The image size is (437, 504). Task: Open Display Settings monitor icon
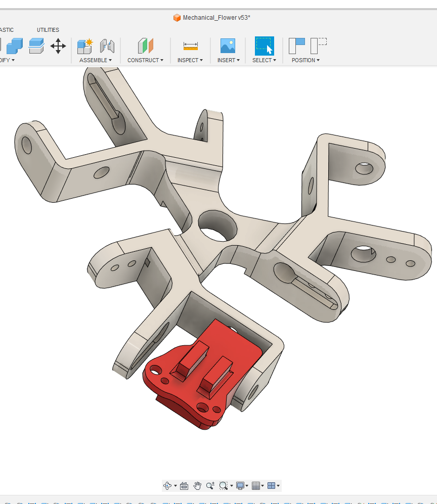[x=240, y=485]
